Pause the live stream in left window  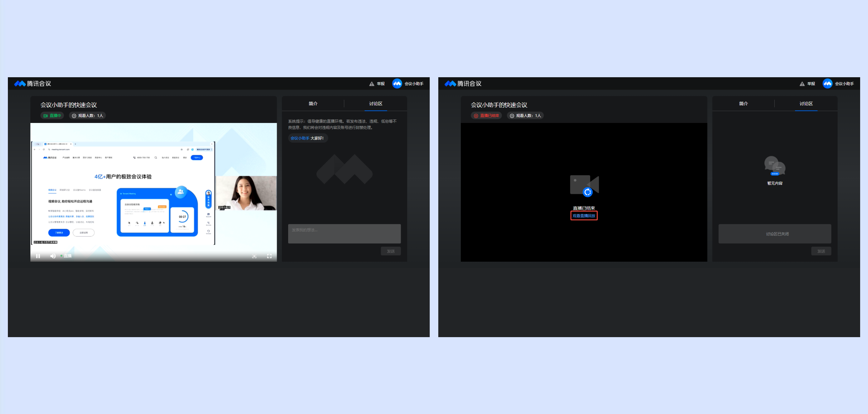pos(38,256)
